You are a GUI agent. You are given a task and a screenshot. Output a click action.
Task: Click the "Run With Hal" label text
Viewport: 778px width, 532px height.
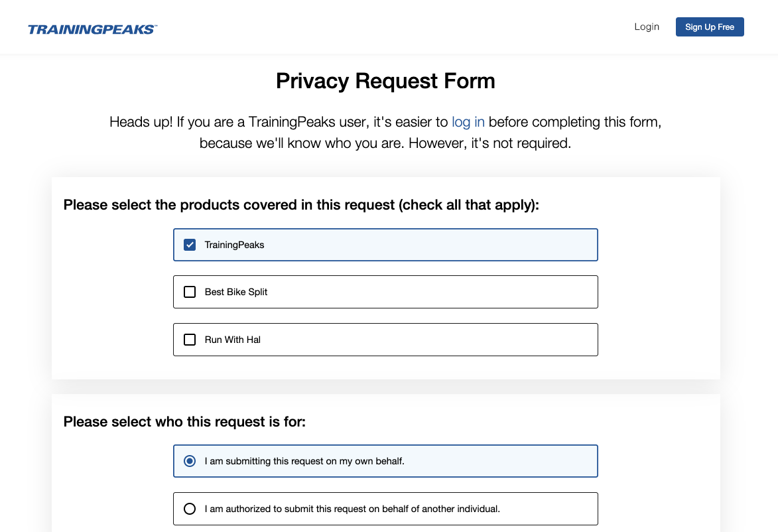(233, 340)
